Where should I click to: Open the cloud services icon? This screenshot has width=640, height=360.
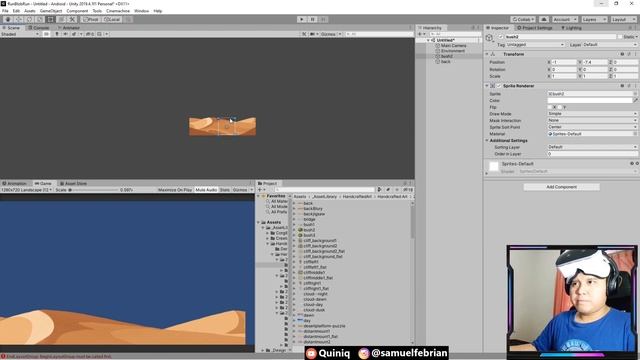(x=544, y=19)
